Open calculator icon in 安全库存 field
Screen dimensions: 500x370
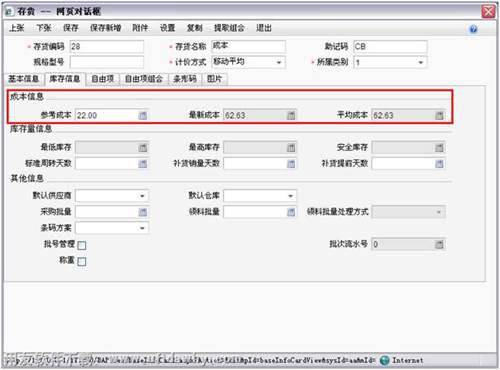pos(439,148)
